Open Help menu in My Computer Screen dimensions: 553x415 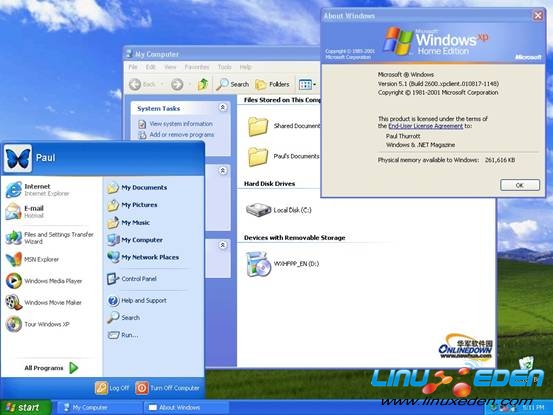245,67
